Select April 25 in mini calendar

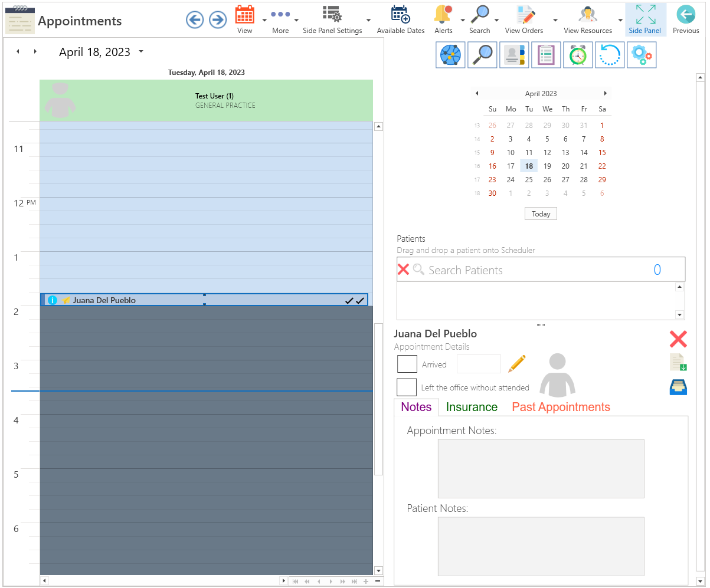(x=529, y=180)
